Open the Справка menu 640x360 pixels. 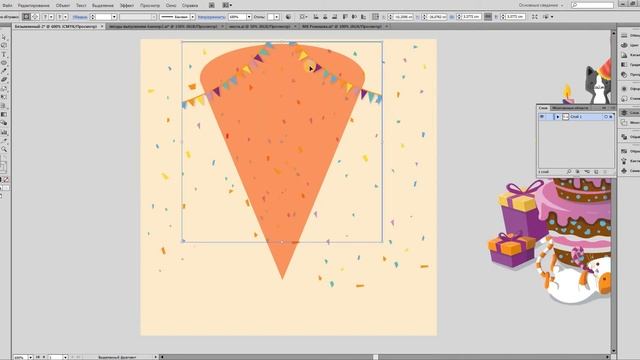pos(190,6)
